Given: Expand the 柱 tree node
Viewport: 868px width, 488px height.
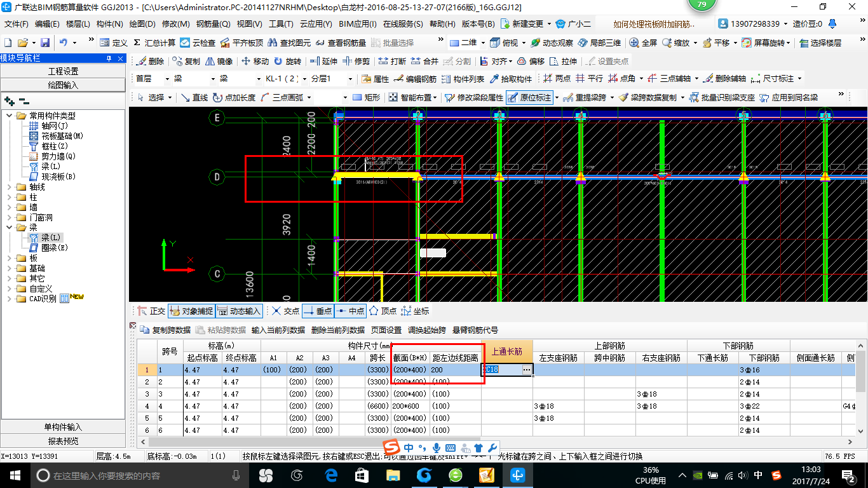Looking at the screenshot, I should pos(10,197).
